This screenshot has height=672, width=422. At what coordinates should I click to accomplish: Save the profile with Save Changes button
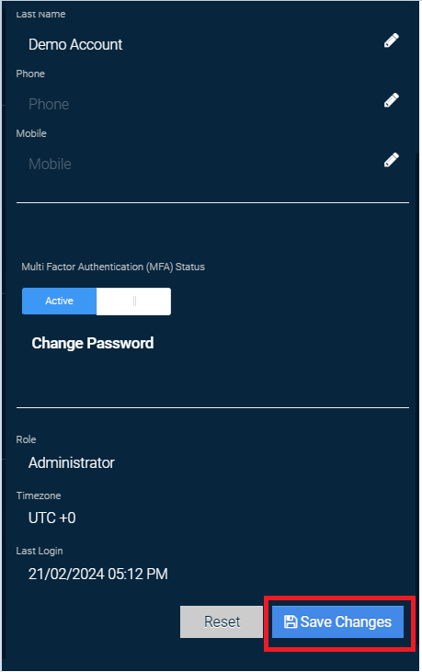[338, 622]
